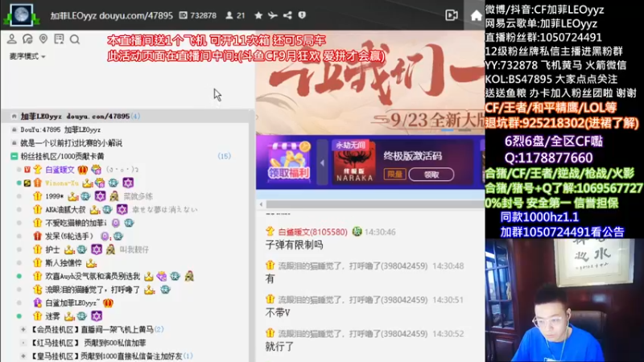Click the 领取 claim button
Image resolution: width=644 pixels, height=362 pixels.
(x=431, y=175)
